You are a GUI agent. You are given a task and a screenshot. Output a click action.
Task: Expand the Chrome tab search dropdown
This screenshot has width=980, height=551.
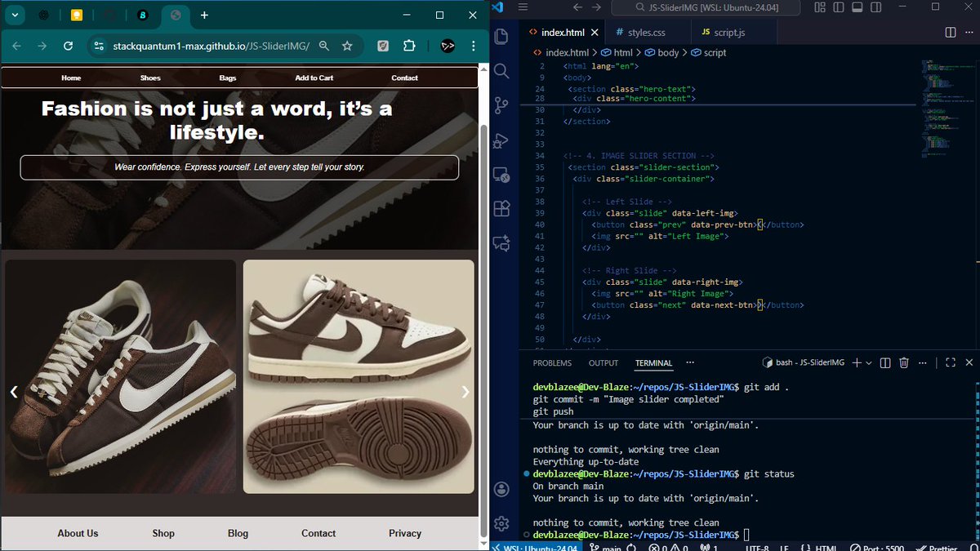point(16,15)
